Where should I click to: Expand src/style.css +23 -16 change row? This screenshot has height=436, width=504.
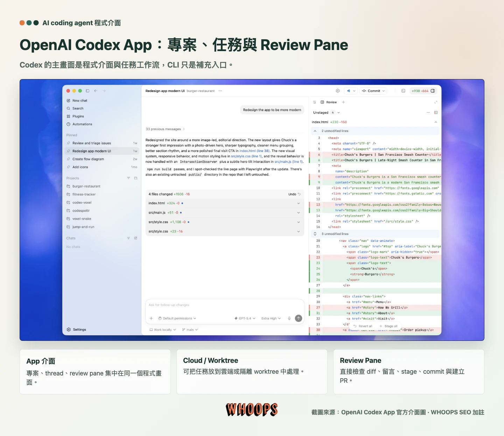[x=224, y=232]
